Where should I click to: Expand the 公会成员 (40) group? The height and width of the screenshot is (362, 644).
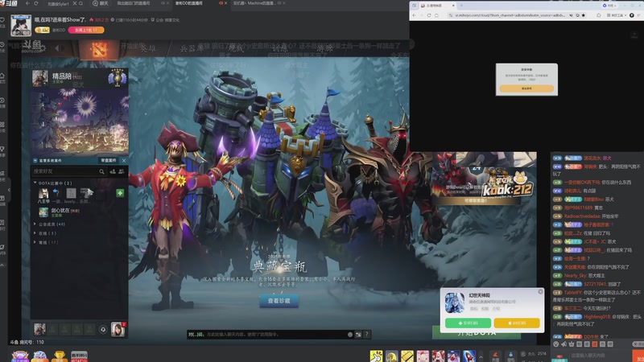tap(50, 224)
